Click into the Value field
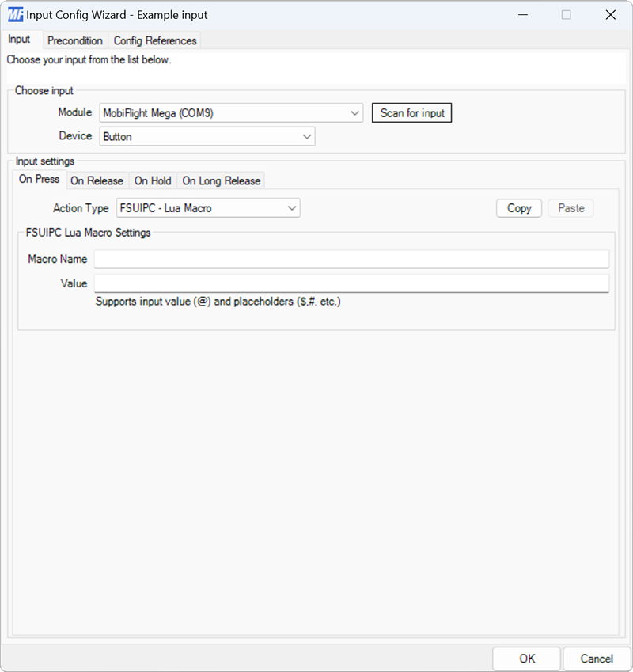This screenshot has width=633, height=672. coord(351,283)
